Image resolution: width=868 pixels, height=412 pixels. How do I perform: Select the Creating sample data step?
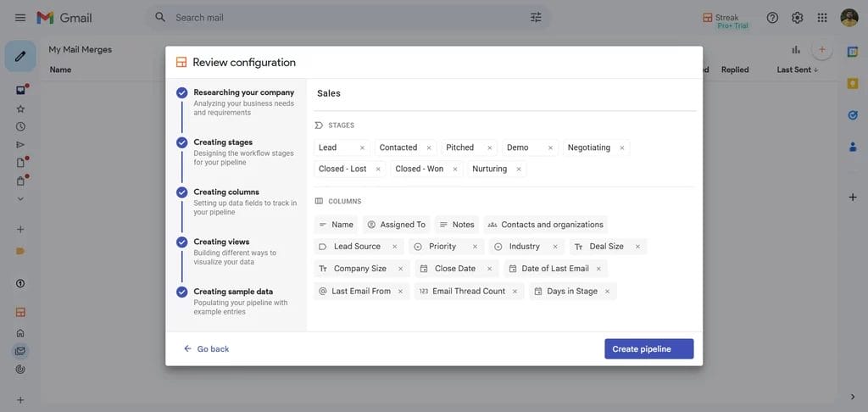point(236,301)
